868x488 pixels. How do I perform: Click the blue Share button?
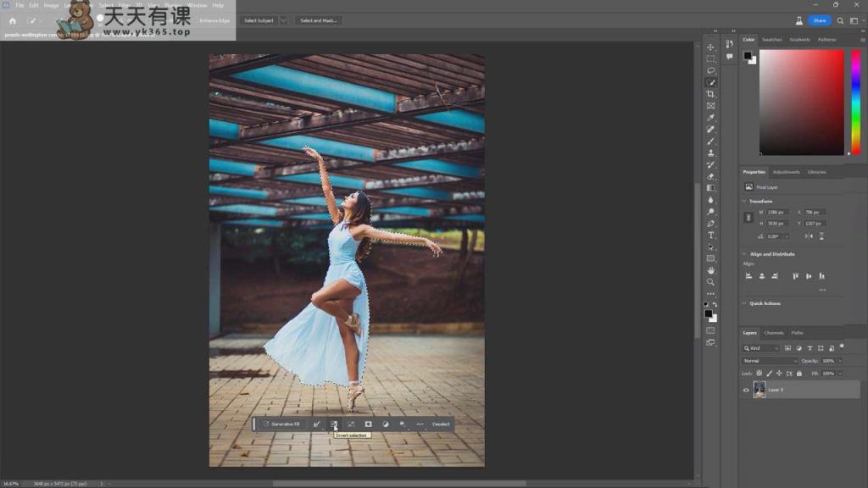(820, 20)
